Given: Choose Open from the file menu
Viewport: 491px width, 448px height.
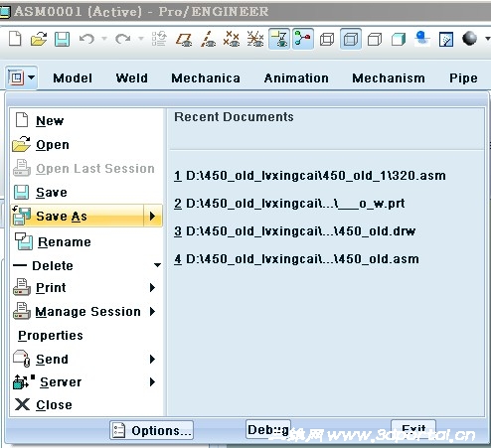Looking at the screenshot, I should (x=86, y=144).
